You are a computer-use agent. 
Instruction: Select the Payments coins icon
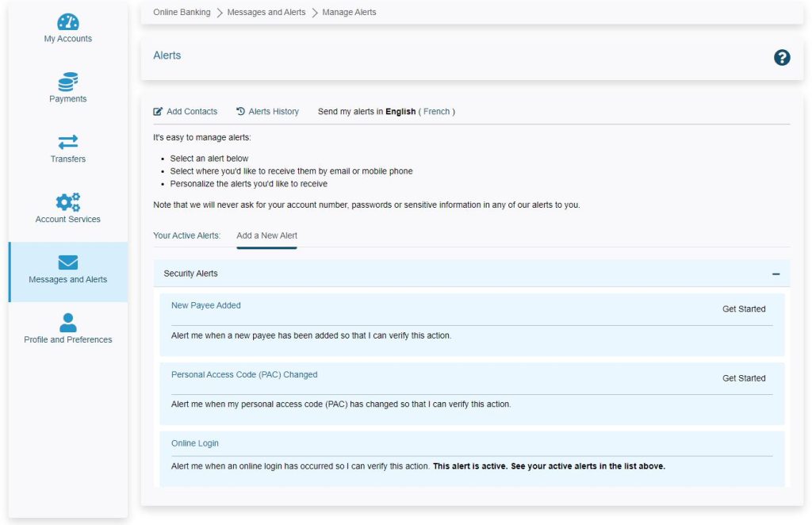(67, 82)
